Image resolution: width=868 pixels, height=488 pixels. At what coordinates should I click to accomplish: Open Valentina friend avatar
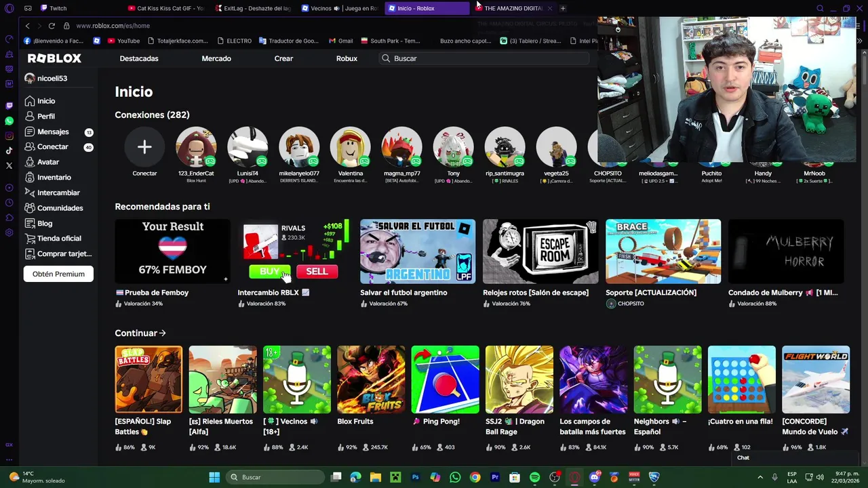(351, 147)
